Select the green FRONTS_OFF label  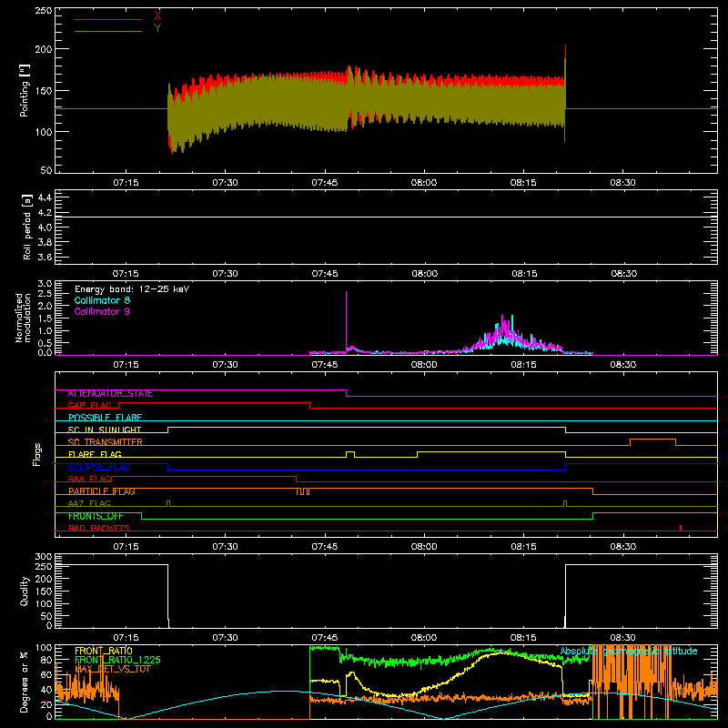96,516
